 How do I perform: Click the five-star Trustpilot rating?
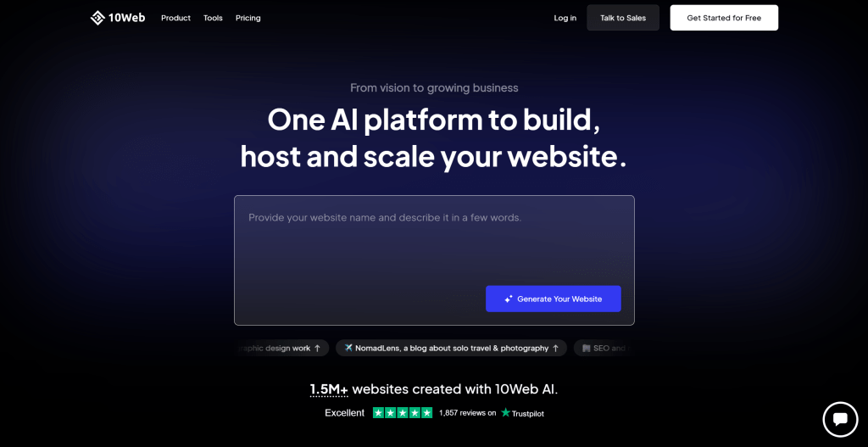point(403,413)
